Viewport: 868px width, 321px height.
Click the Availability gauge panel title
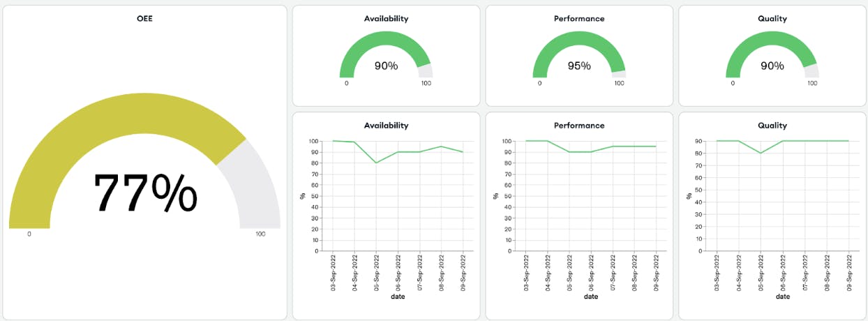(386, 19)
